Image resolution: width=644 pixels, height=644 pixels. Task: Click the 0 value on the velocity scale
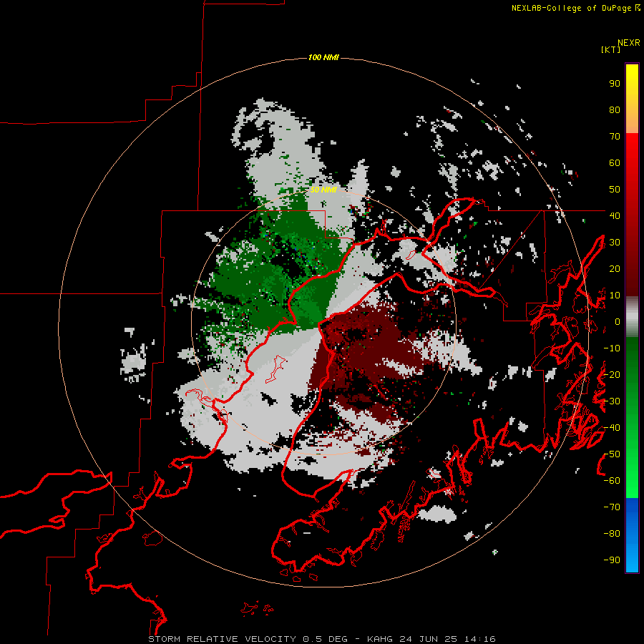[618, 321]
